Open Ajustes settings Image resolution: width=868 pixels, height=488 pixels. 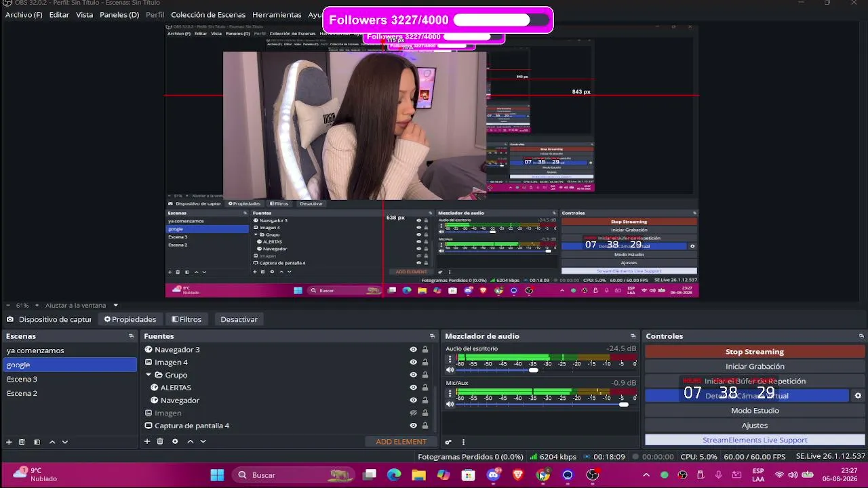pos(755,426)
